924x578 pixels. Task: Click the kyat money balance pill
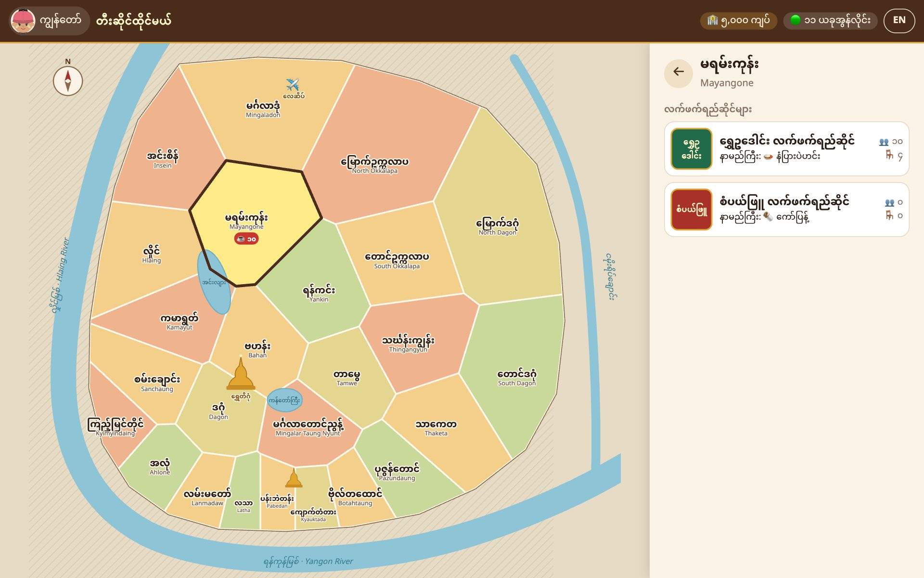tap(738, 20)
